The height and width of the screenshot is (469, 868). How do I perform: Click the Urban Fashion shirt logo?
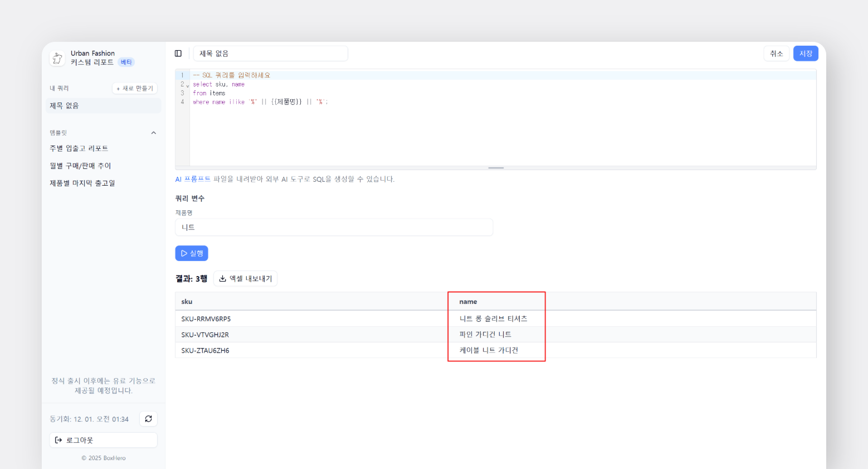[x=57, y=58]
